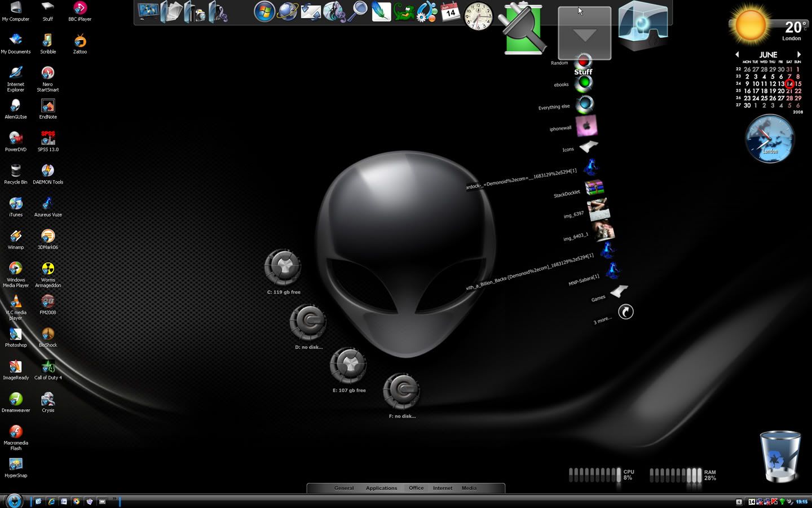This screenshot has width=812, height=508.
Task: Open Photoshop desktop shortcut
Action: (x=16, y=338)
